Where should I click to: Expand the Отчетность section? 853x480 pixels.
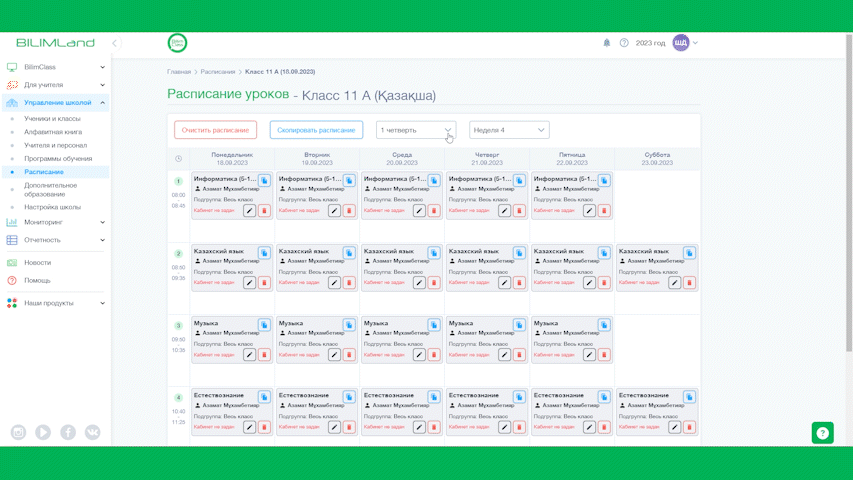pos(55,240)
